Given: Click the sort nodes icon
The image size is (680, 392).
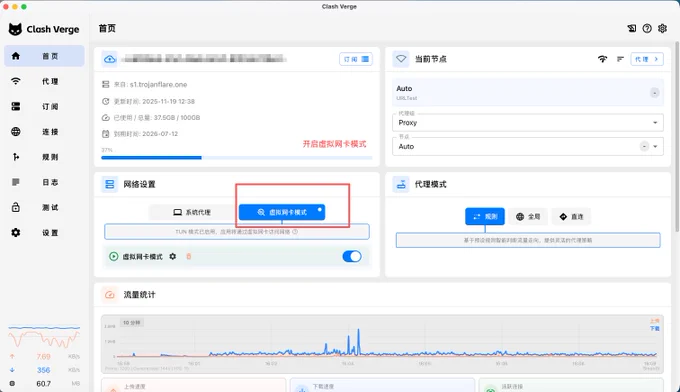Looking at the screenshot, I should click(x=621, y=59).
